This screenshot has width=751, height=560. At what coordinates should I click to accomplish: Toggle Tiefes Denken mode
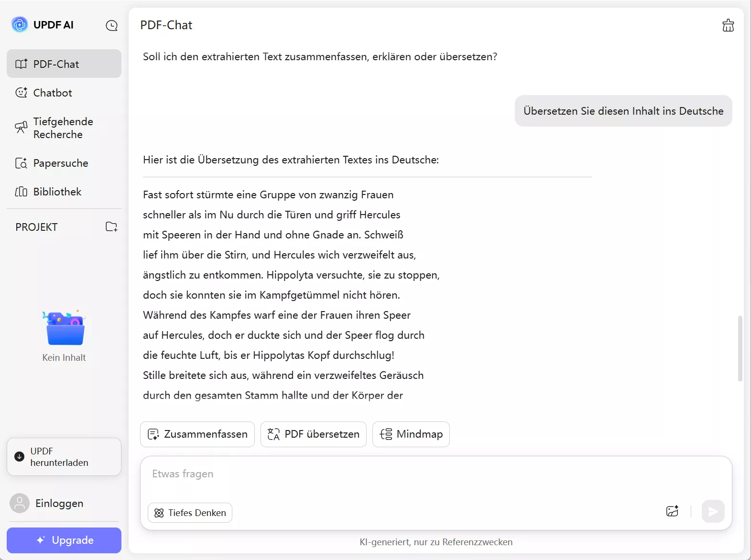(x=190, y=513)
